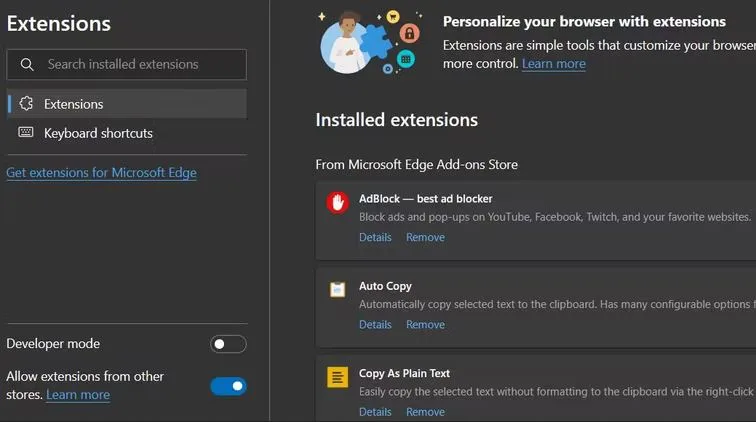Viewport: 756px width, 422px height.
Task: Open Details for Copy As Plain Text
Action: [375, 412]
